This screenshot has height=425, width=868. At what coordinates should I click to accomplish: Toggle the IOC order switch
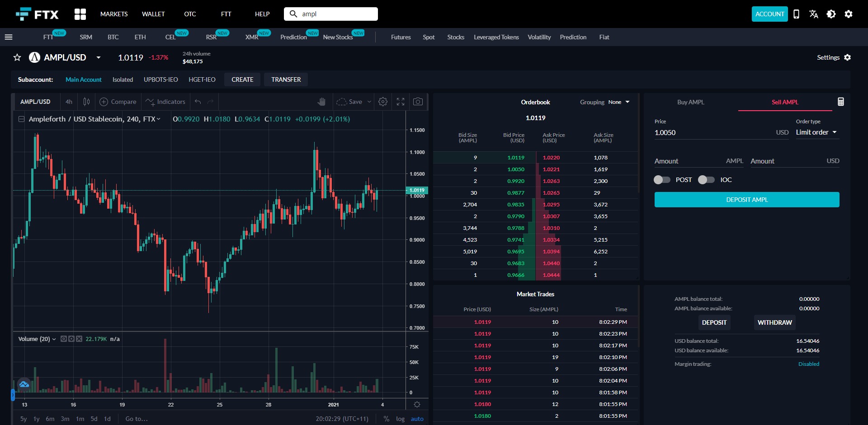click(706, 180)
